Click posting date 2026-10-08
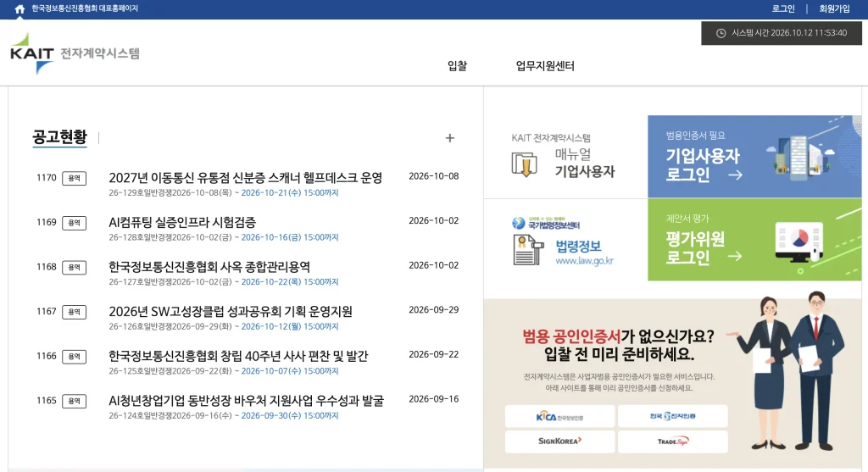Viewport: 868px width, 472px height. tap(433, 176)
